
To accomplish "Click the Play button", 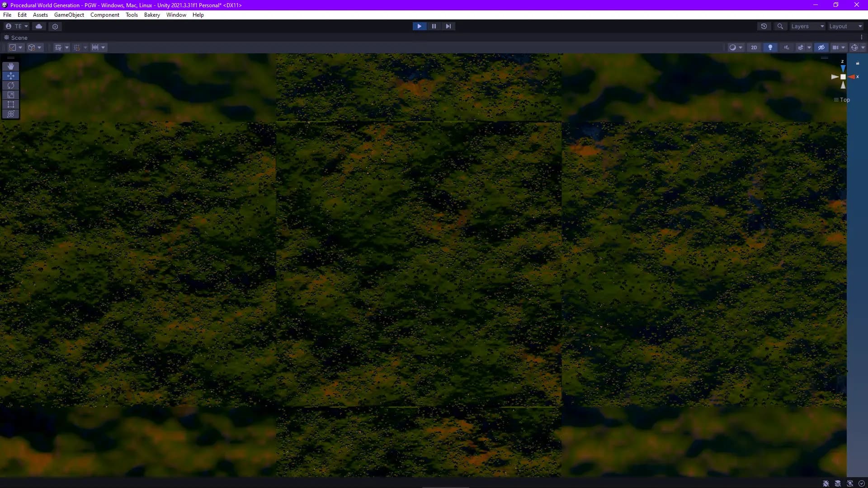I will coord(420,26).
